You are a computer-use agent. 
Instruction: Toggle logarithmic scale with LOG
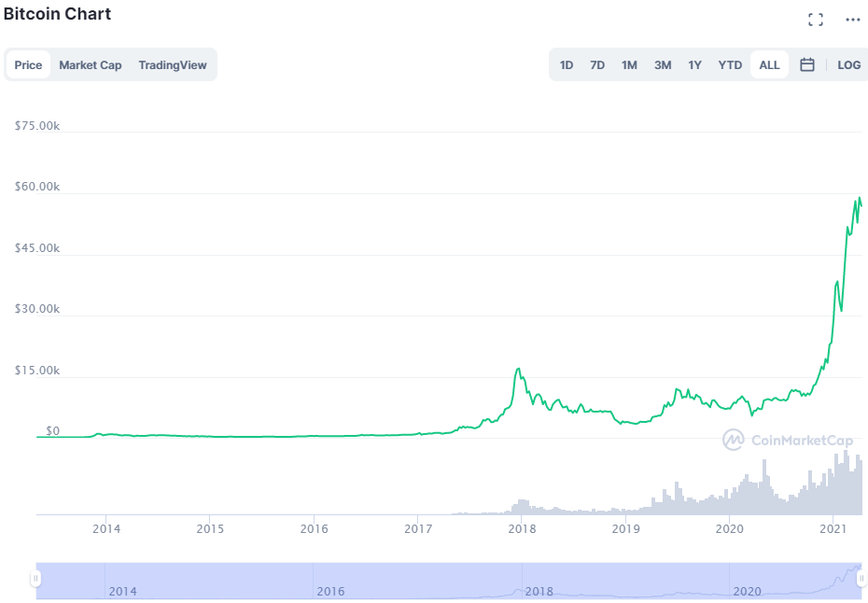848,64
